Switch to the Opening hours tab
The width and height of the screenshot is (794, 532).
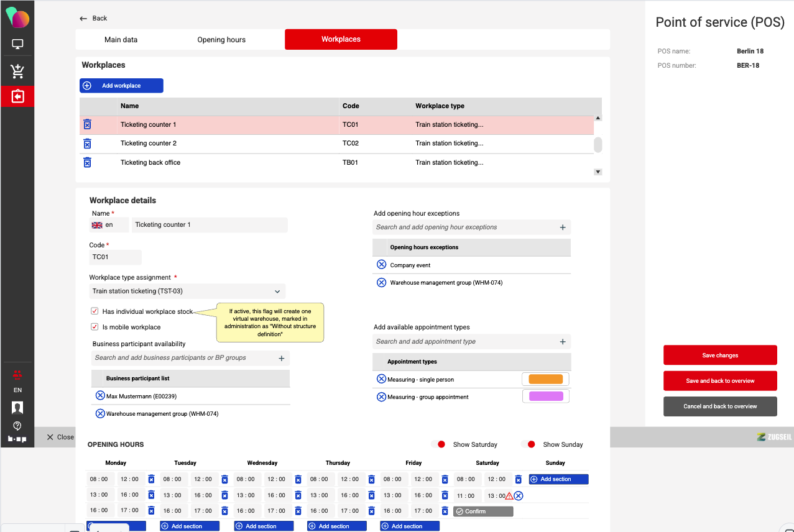[221, 40]
